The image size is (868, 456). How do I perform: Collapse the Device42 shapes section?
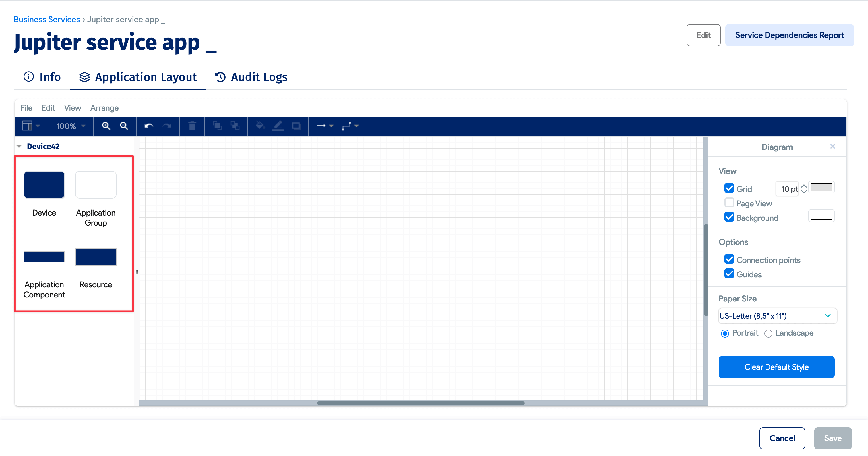[19, 146]
